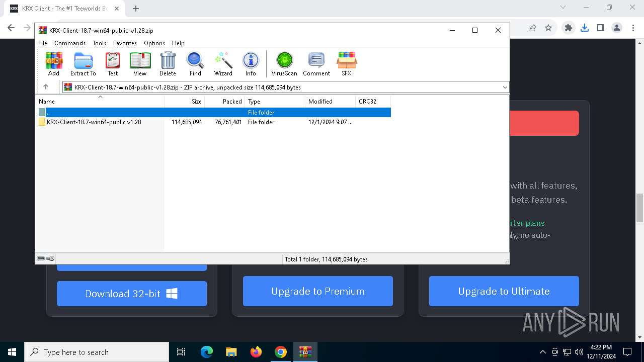
Task: Open File Explorer from taskbar
Action: tap(231, 352)
